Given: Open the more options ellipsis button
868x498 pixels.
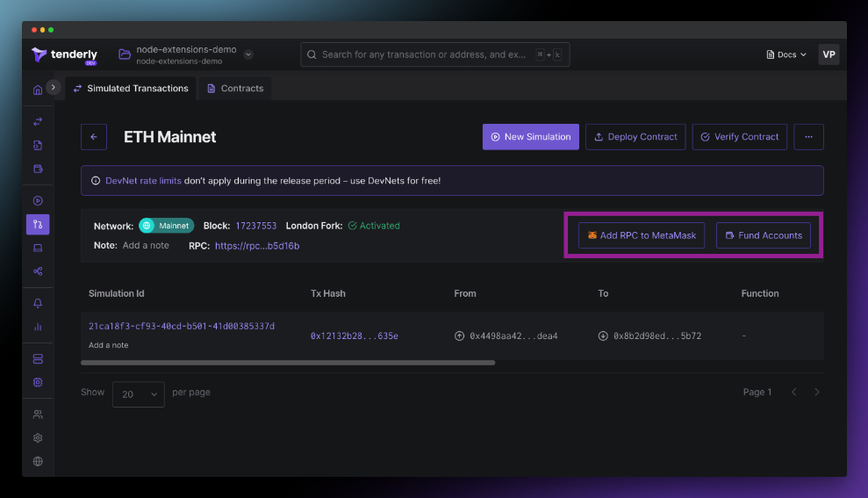Looking at the screenshot, I should [808, 137].
